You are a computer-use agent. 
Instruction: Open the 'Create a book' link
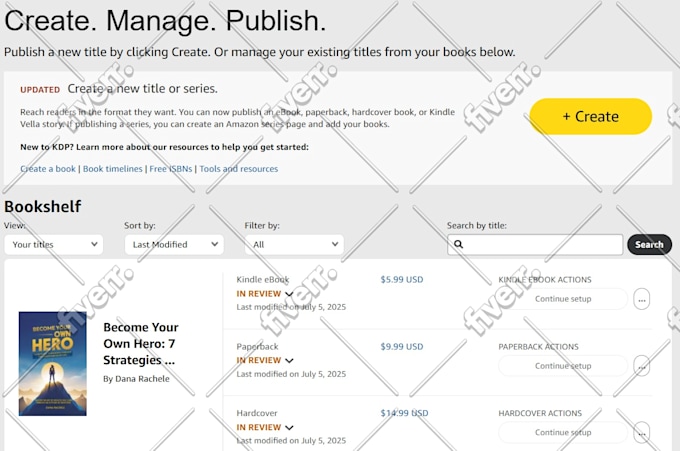coord(48,169)
